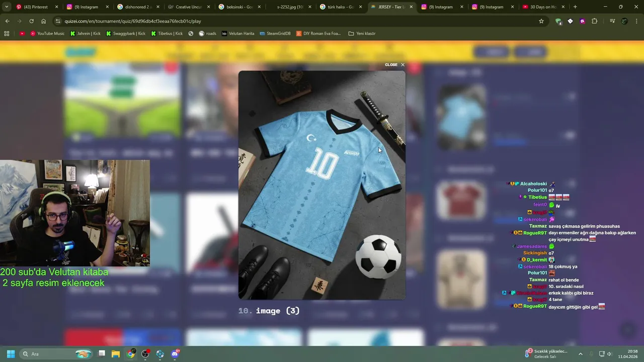Click the green shield extension with badge 4
The image size is (644, 362).
tap(558, 21)
